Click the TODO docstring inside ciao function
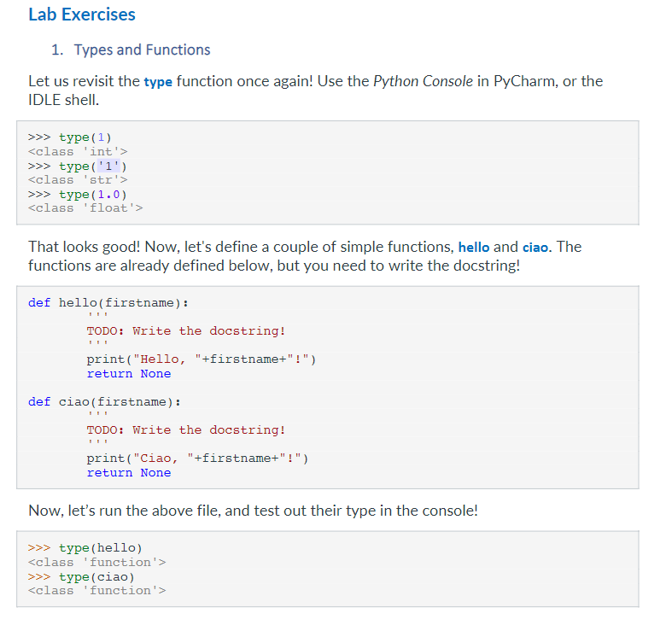 (186, 430)
